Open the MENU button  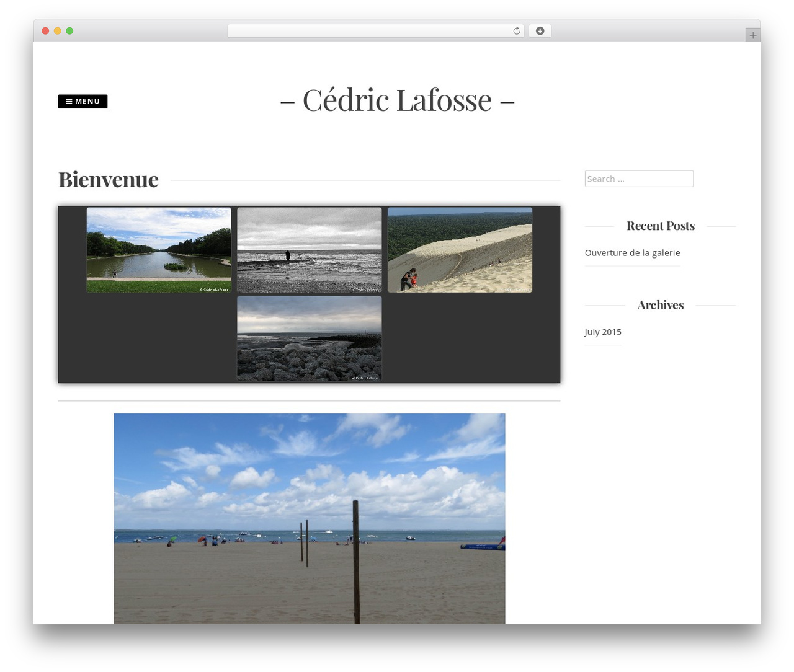[x=83, y=101]
